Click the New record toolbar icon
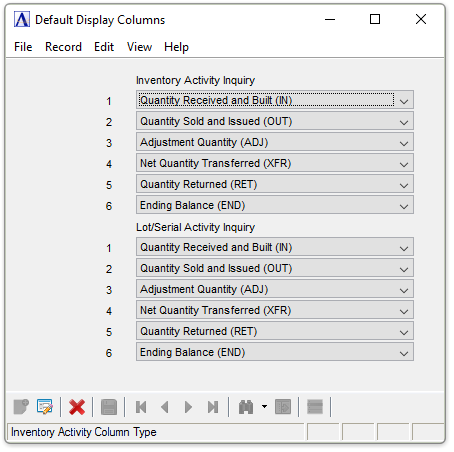 [x=21, y=407]
